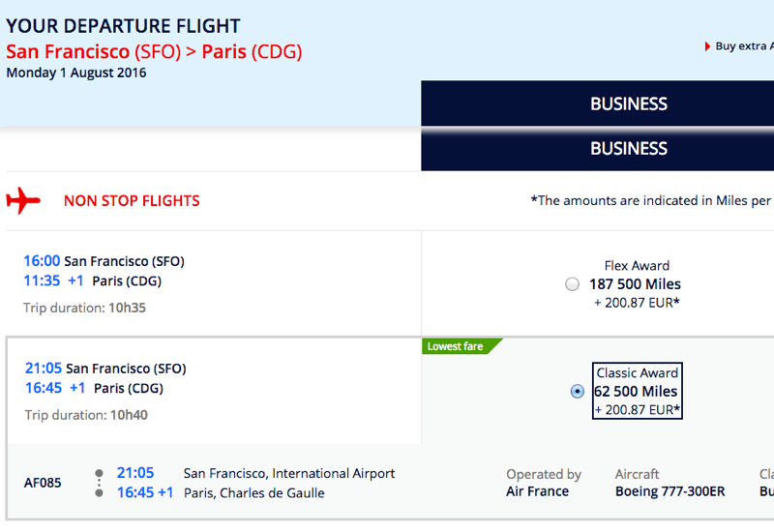Viewport: 774px width, 532px height.
Task: Click the 187 500 Miles fare
Action: pyautogui.click(x=635, y=284)
